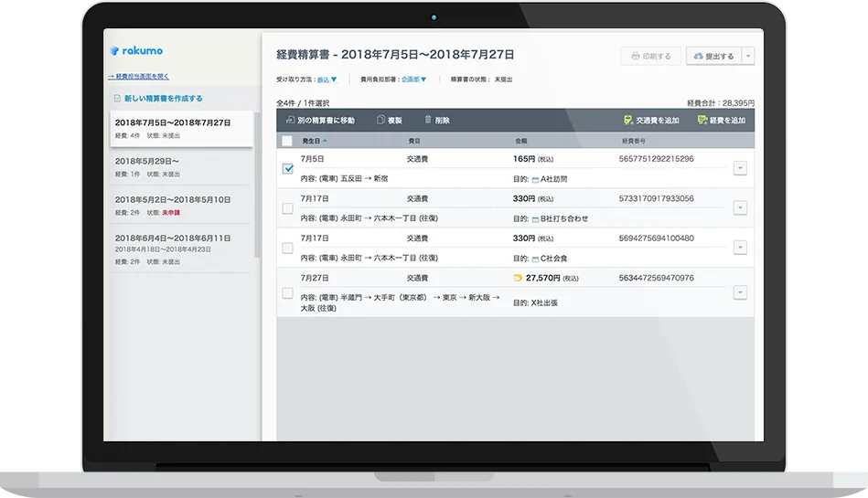Click the 未申請 red status label

[171, 213]
